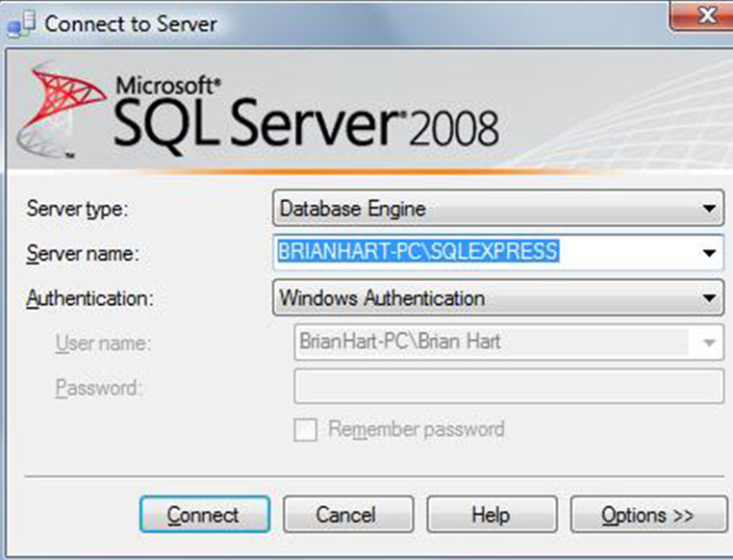Focus the Password input field
733x560 pixels.
click(x=509, y=386)
